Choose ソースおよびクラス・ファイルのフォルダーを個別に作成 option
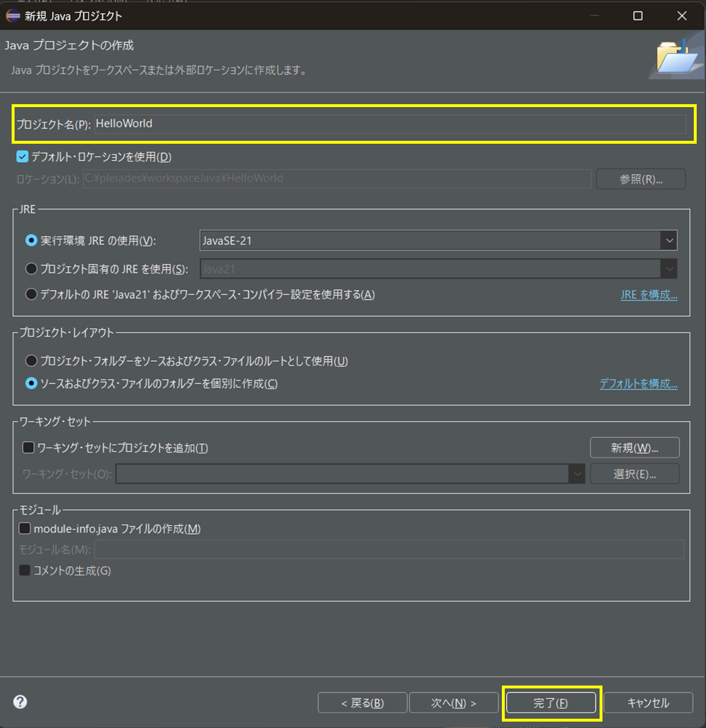Screen dimensions: 706x728 coord(31,383)
